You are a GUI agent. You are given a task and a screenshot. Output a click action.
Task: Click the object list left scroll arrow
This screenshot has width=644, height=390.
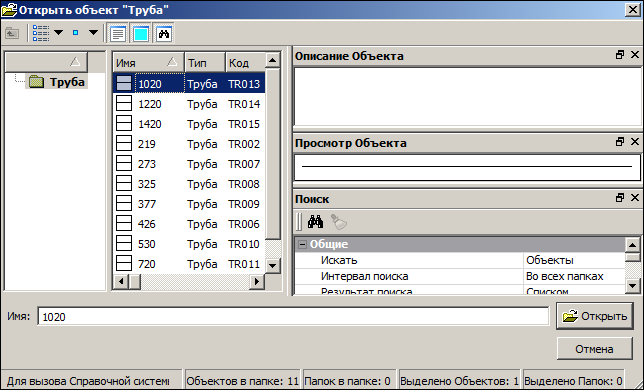(x=120, y=281)
